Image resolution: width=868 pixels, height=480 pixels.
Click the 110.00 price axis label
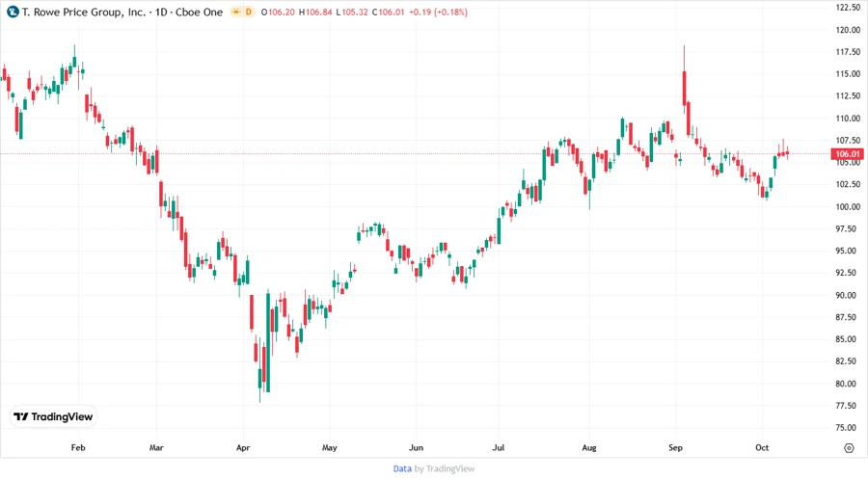[x=848, y=119]
